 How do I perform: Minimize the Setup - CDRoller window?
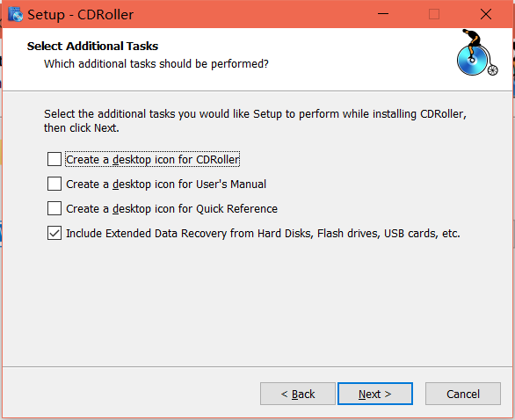click(x=383, y=14)
